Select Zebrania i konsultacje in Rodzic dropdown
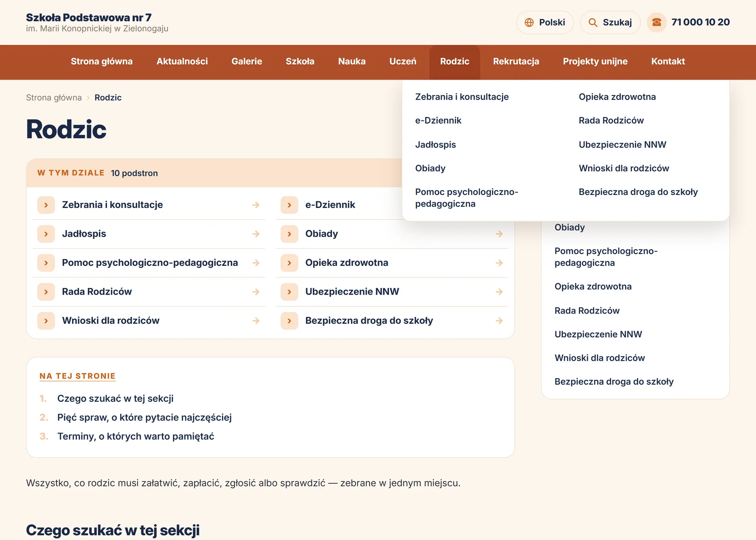The image size is (756, 540). coord(462,97)
